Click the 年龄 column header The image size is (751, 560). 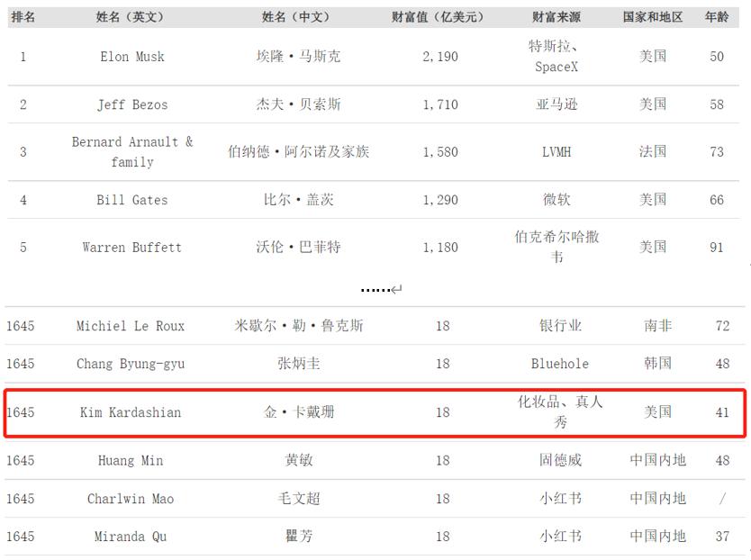point(717,17)
